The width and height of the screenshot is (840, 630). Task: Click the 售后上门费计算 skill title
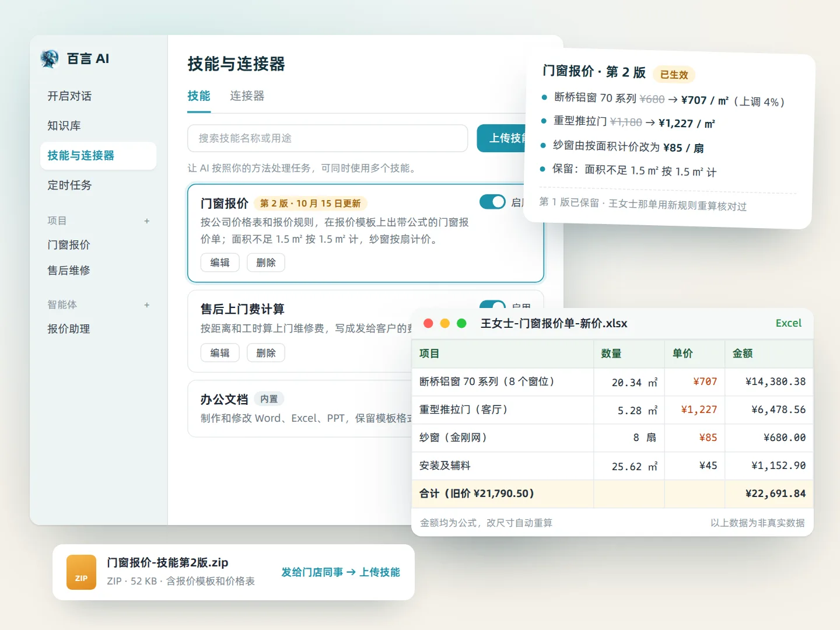243,309
